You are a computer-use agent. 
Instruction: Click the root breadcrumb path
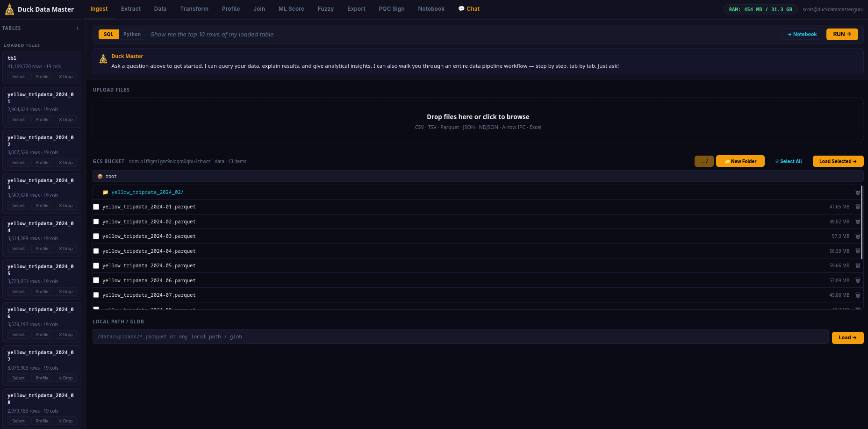click(111, 176)
